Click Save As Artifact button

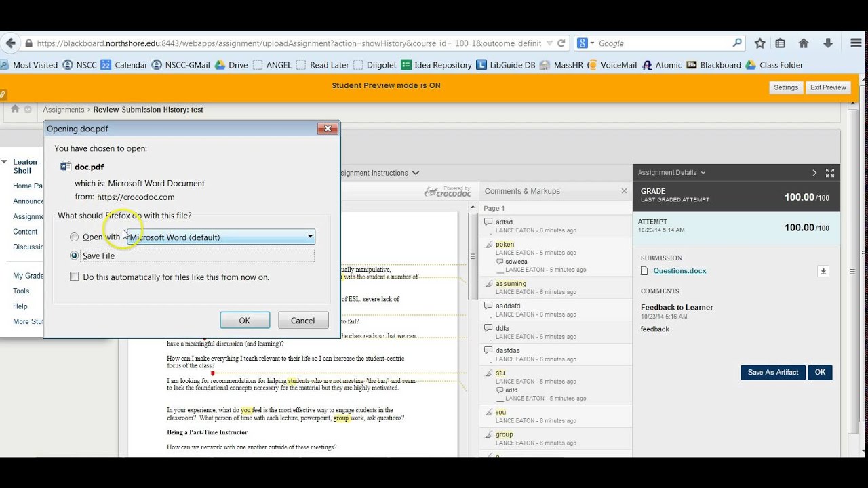[x=773, y=372]
